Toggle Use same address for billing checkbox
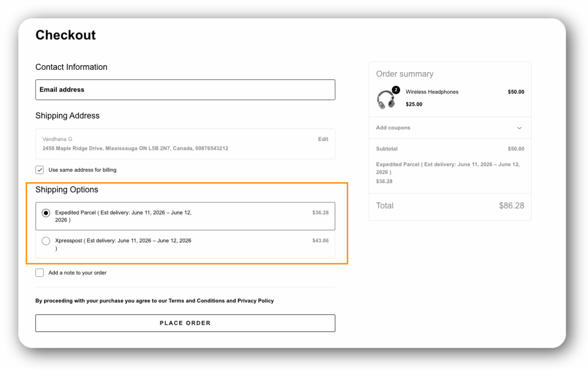 point(40,170)
